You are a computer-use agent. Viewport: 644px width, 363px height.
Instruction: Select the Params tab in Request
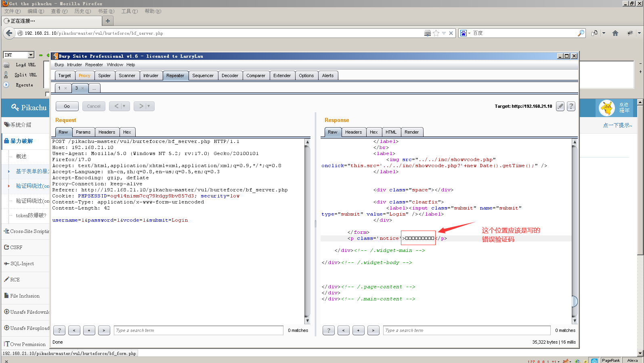pyautogui.click(x=83, y=132)
